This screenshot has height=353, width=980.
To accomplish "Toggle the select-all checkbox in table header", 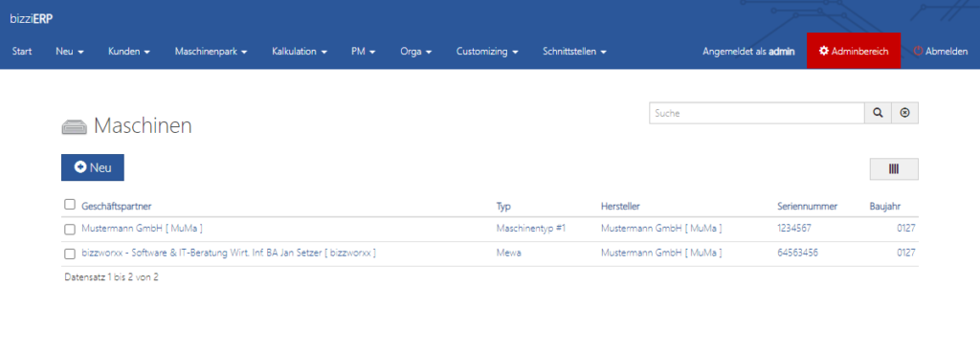I will pyautogui.click(x=69, y=205).
